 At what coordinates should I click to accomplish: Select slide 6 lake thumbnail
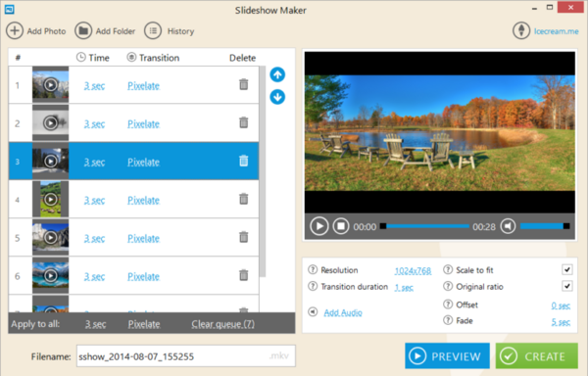[51, 275]
